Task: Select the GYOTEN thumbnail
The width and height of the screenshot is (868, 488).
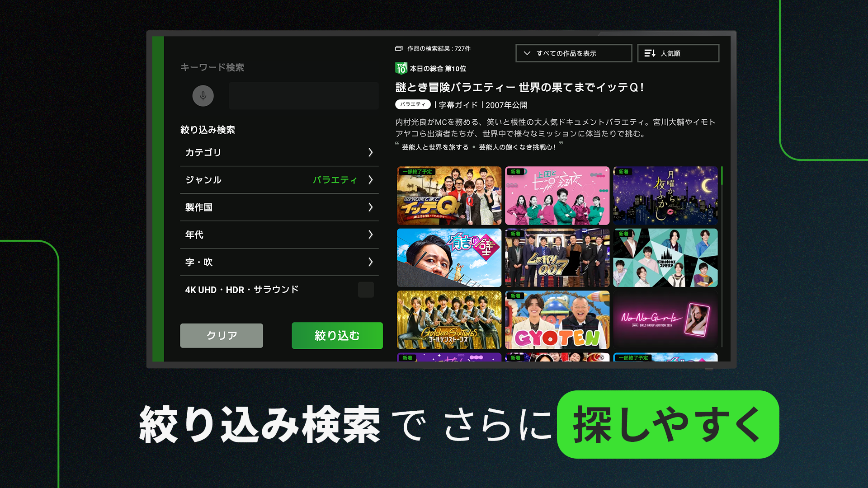Action: 557,319
